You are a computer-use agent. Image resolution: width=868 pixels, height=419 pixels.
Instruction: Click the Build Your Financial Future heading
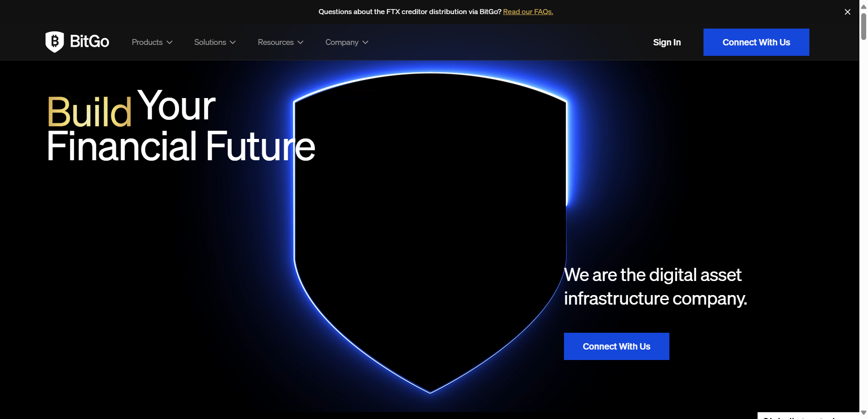180,126
